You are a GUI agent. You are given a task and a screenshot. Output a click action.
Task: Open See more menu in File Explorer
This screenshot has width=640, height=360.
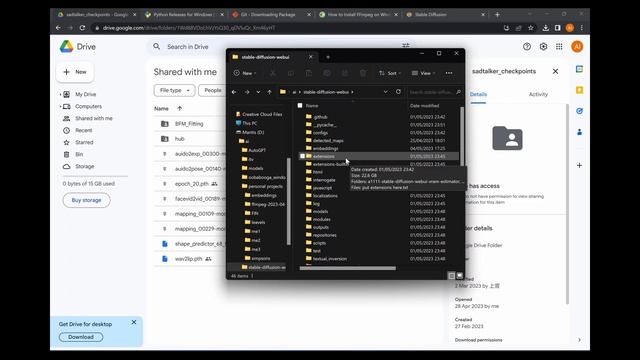pos(449,73)
